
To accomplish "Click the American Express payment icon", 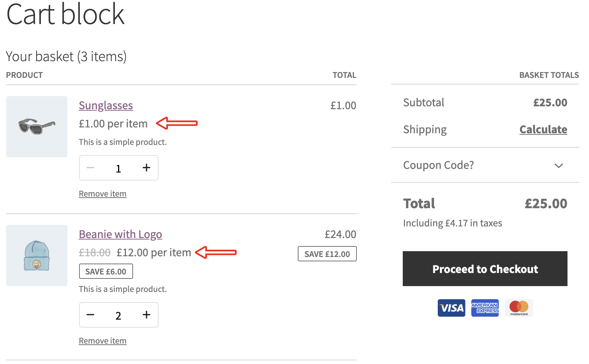I will [485, 308].
